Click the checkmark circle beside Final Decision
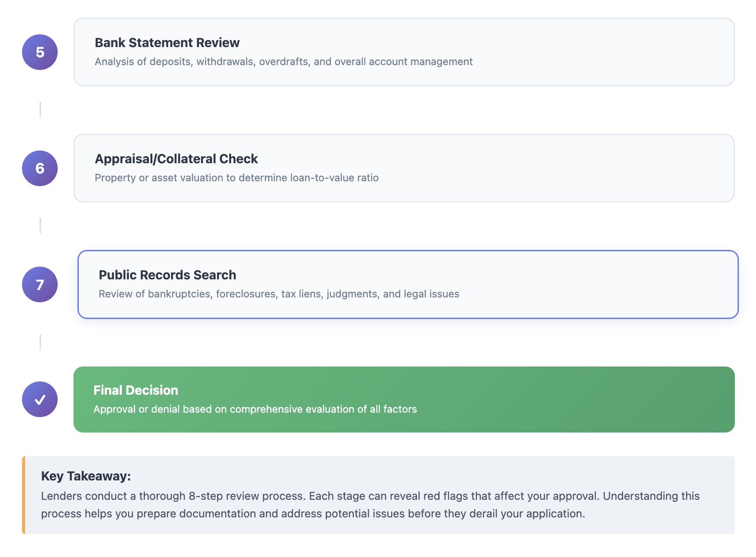 (x=40, y=399)
